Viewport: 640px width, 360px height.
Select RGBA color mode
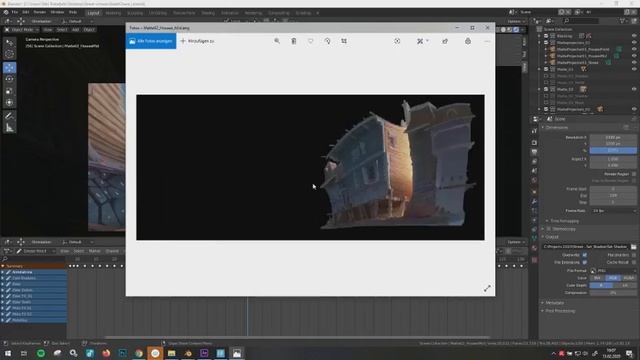coord(629,278)
